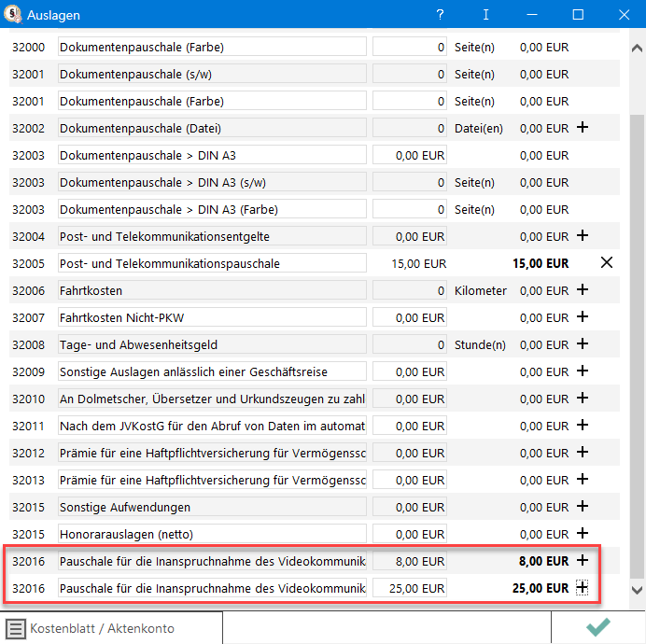Open the Kostenblatt / Aktenkonto list icon
This screenshot has width=646, height=644.
click(16, 629)
